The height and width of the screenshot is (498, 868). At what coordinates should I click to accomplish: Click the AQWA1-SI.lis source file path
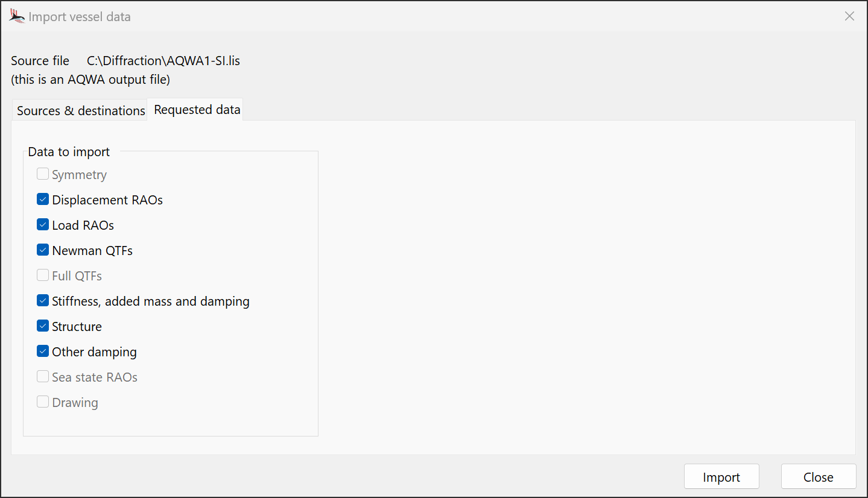(163, 61)
